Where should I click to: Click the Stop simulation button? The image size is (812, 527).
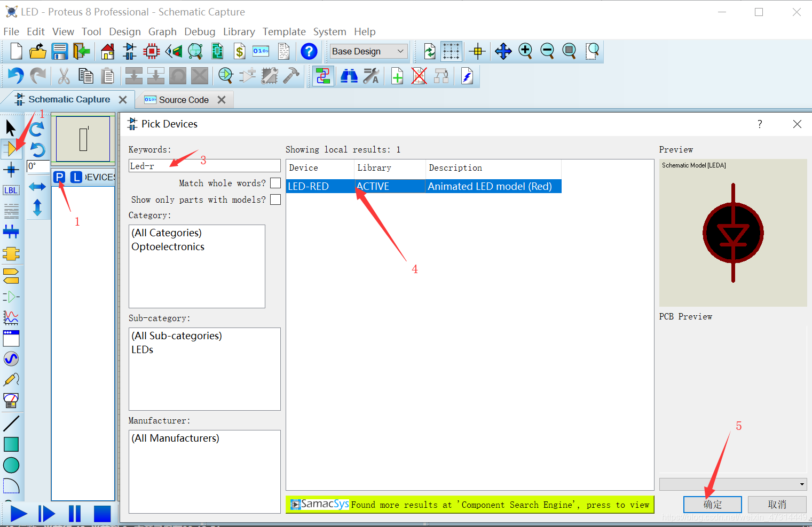[x=102, y=514]
